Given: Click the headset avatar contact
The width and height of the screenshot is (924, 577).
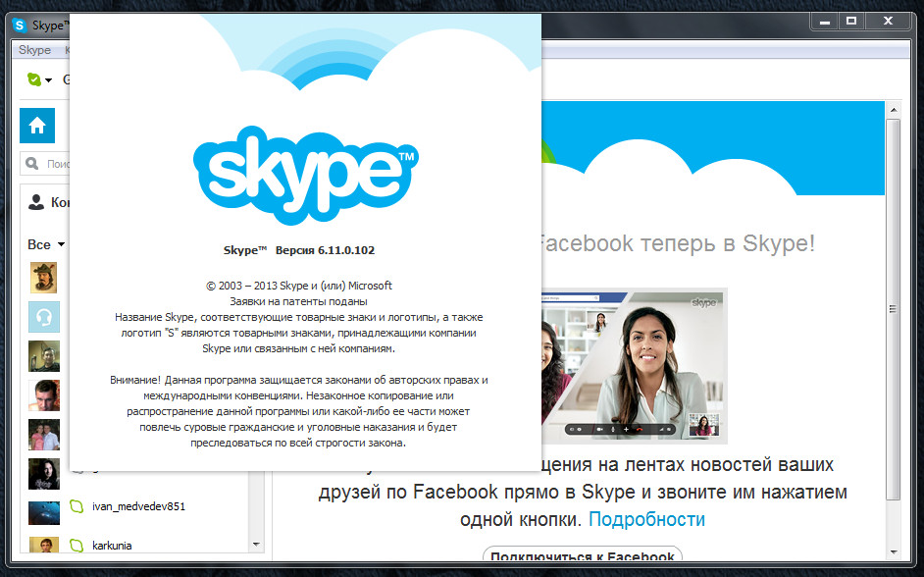Looking at the screenshot, I should [43, 317].
